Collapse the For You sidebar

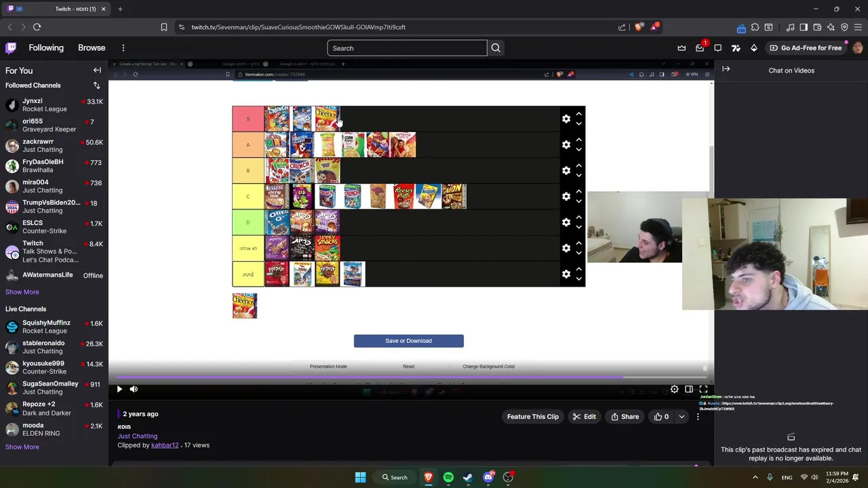(97, 70)
